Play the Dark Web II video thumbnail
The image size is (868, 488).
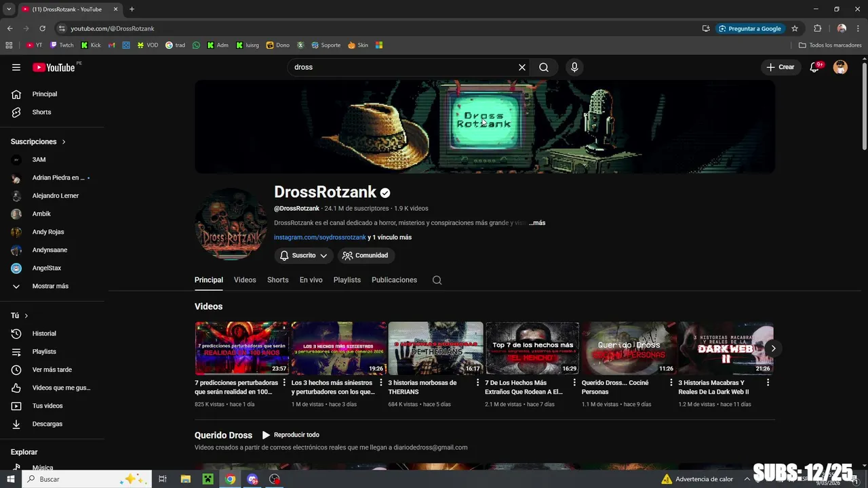coord(726,348)
